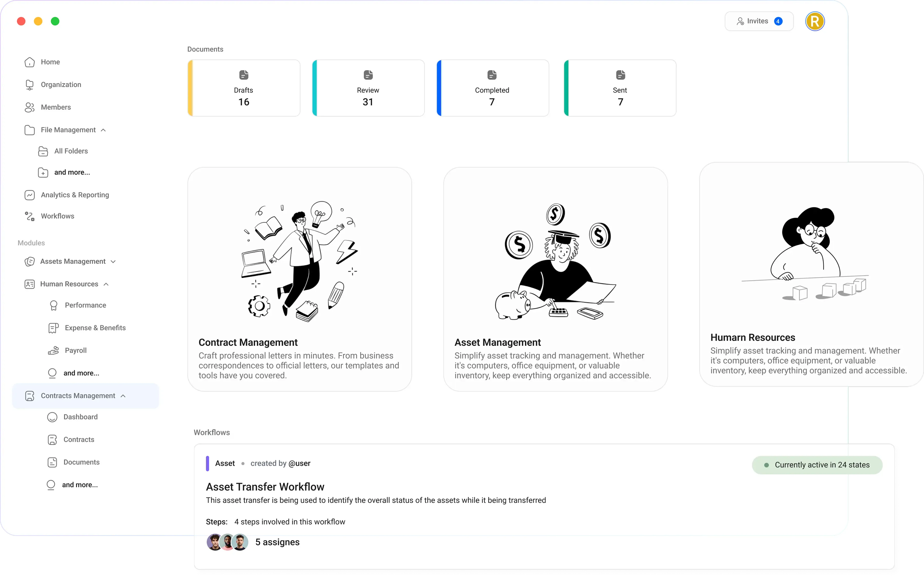Screen dimensions: 924x576
Task: Click the Invites button
Action: (x=759, y=21)
